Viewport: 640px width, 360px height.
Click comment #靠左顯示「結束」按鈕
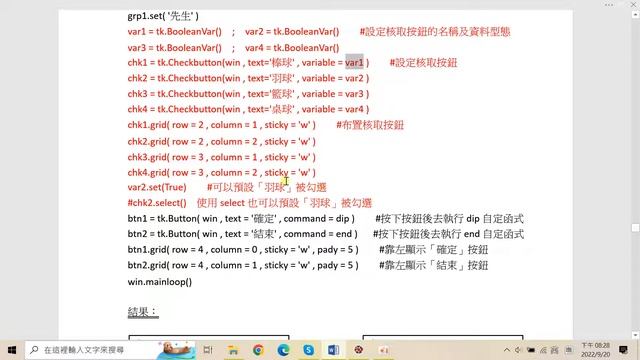pos(433,265)
